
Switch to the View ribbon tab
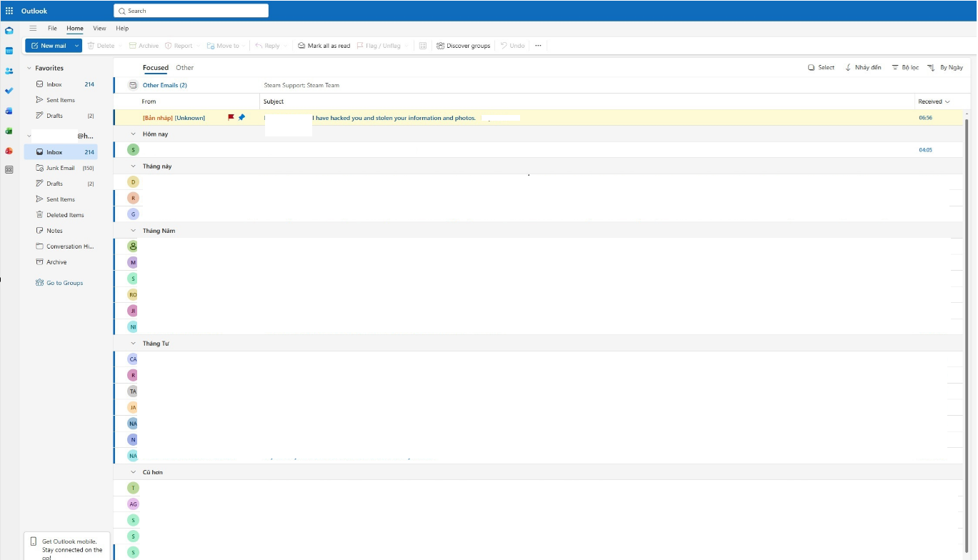click(99, 29)
